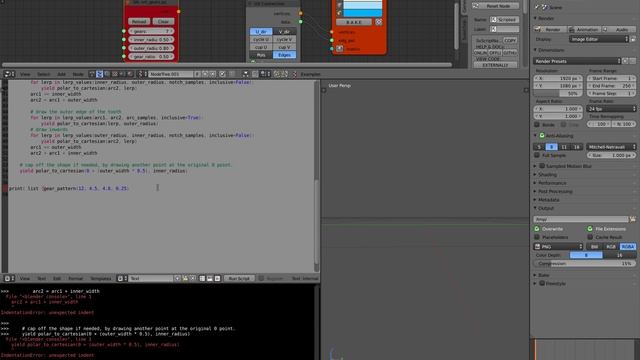Open the text editor's editor-type selector icon
640x360 pixels.
tap(9, 278)
